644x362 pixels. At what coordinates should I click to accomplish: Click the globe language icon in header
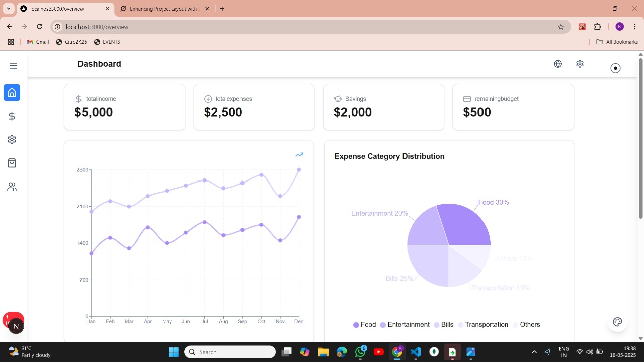[558, 64]
